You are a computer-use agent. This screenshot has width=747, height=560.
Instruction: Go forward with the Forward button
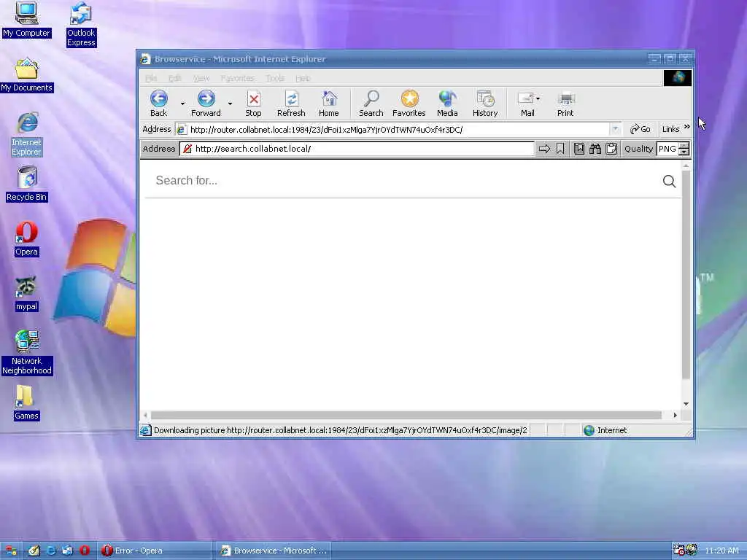[206, 104]
